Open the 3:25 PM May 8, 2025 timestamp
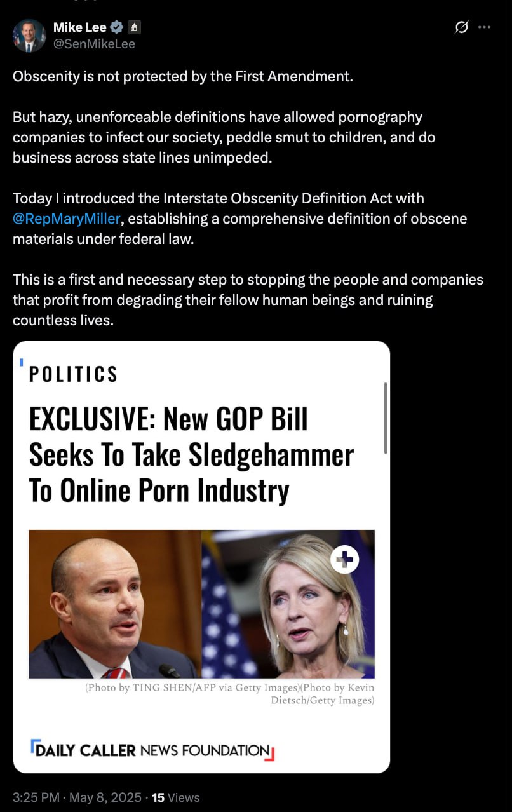The width and height of the screenshot is (512, 812). [x=77, y=797]
